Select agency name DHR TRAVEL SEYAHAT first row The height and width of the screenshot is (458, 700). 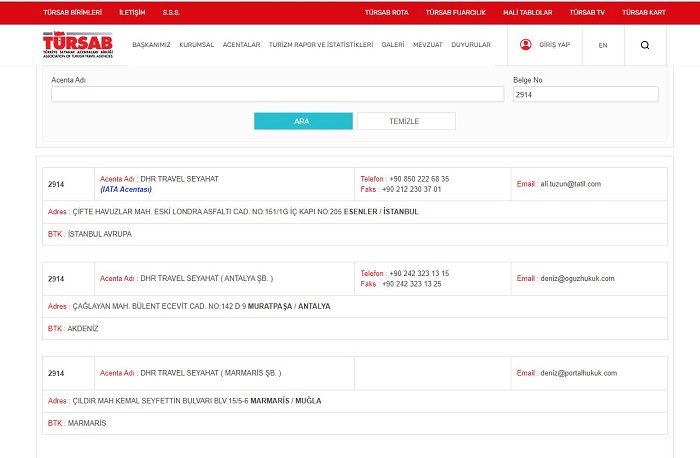click(179, 179)
